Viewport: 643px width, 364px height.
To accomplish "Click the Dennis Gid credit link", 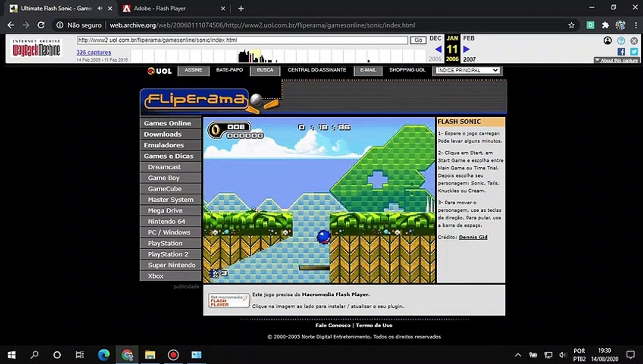I will pyautogui.click(x=473, y=237).
